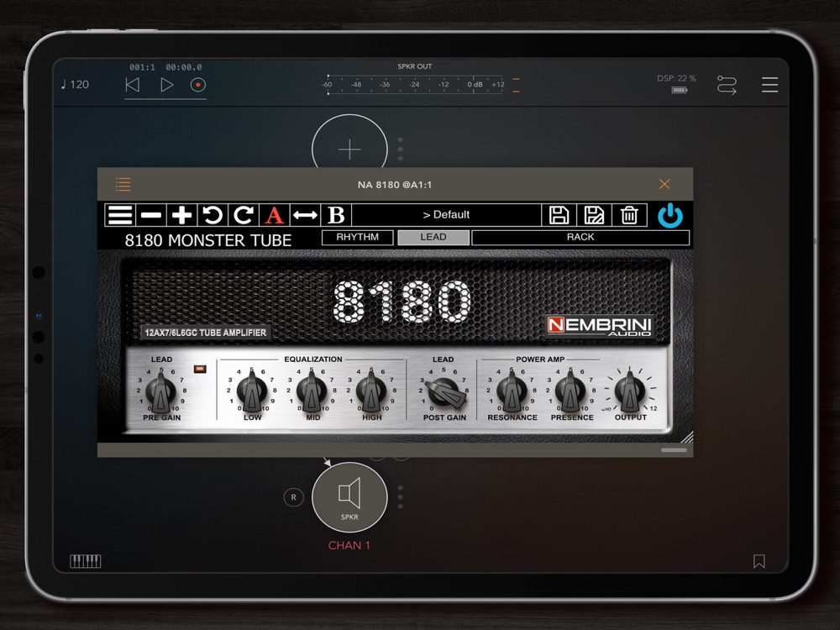Image resolution: width=840 pixels, height=630 pixels.
Task: Click the LOW equalization knob
Action: 252,391
